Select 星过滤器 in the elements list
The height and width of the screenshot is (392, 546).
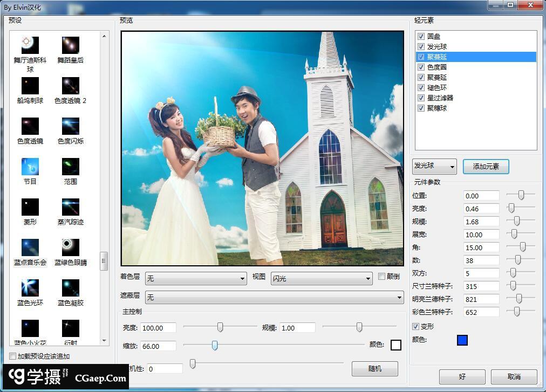click(440, 98)
